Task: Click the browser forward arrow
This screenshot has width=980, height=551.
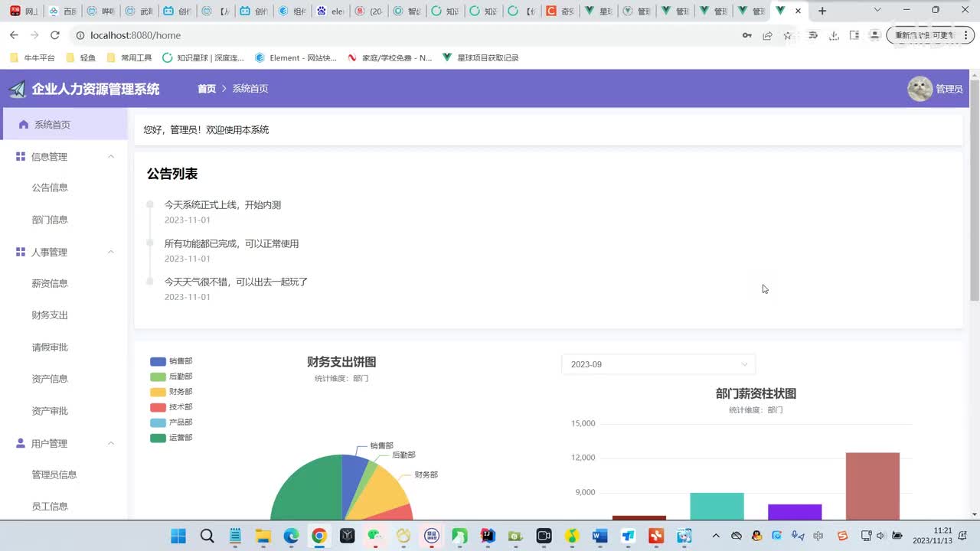Action: click(x=34, y=35)
